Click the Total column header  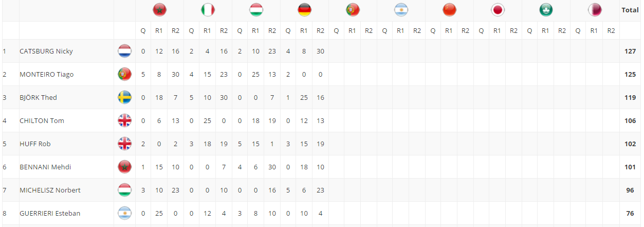[x=630, y=10]
